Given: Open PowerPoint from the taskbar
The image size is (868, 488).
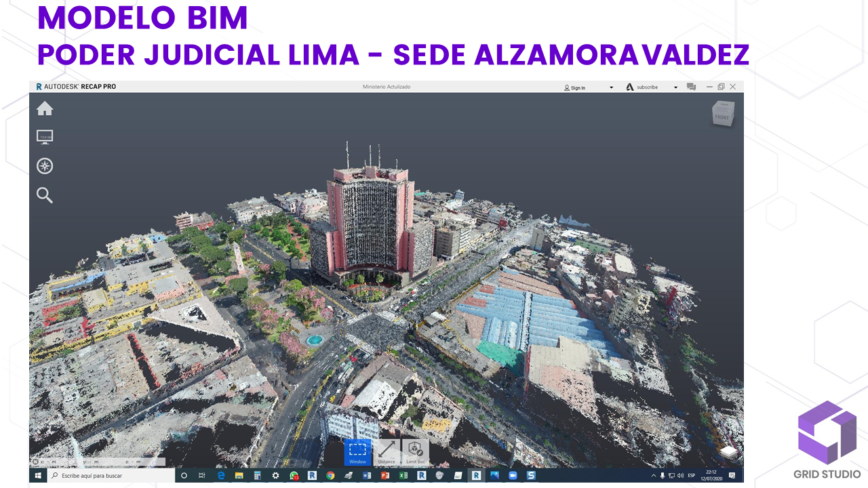Looking at the screenshot, I should coord(385,476).
